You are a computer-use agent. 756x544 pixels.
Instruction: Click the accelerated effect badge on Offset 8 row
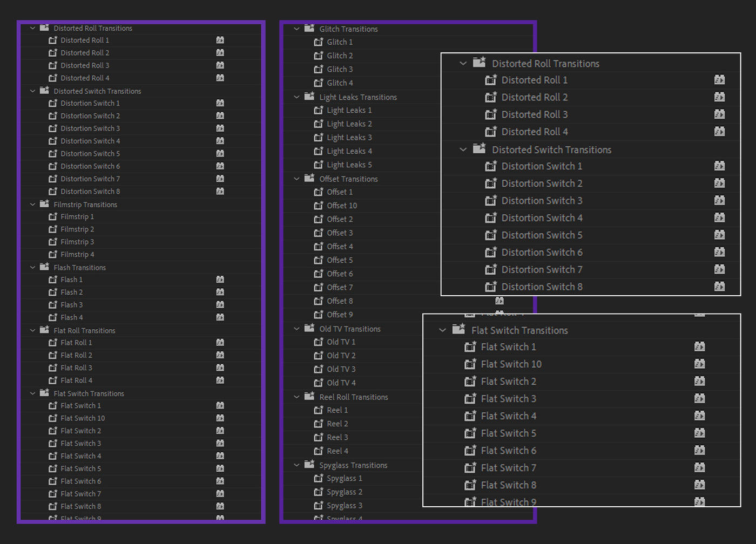click(500, 301)
